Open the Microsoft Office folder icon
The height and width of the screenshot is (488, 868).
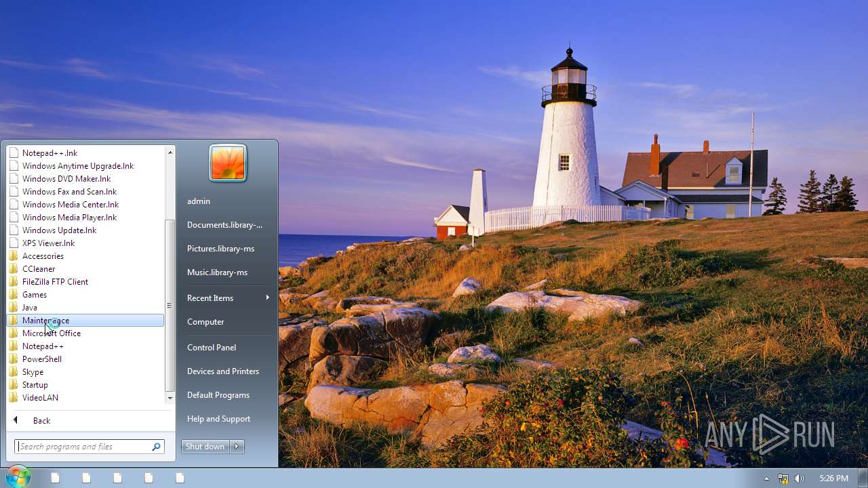tap(14, 333)
